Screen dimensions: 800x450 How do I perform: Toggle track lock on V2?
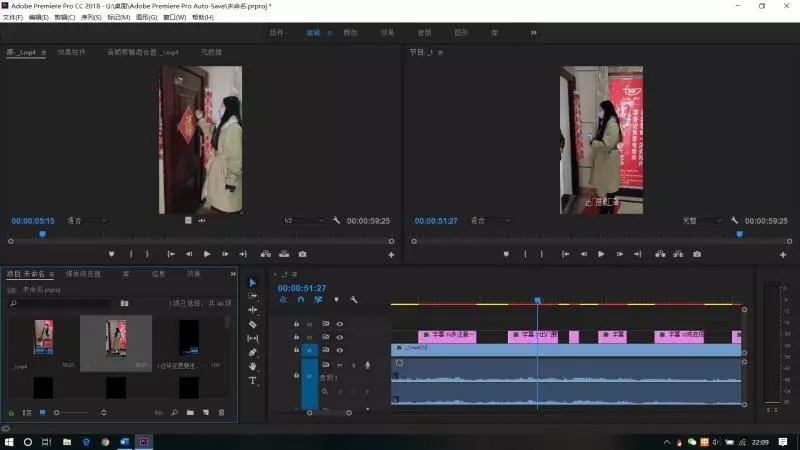pyautogui.click(x=296, y=337)
